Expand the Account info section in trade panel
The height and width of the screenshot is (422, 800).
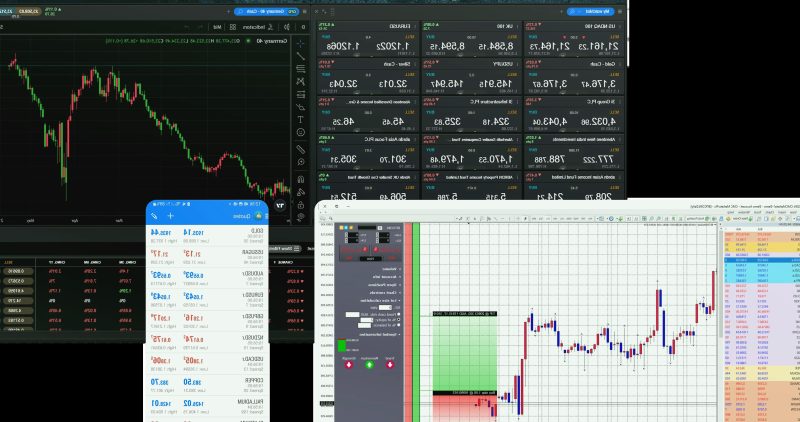387,277
